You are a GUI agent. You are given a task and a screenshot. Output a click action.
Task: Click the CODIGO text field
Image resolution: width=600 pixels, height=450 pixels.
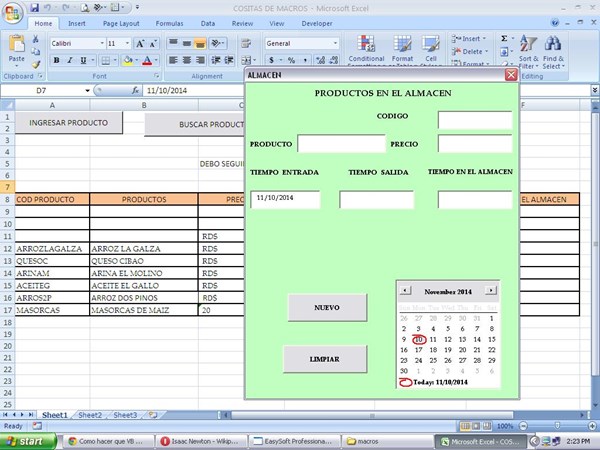(475, 120)
